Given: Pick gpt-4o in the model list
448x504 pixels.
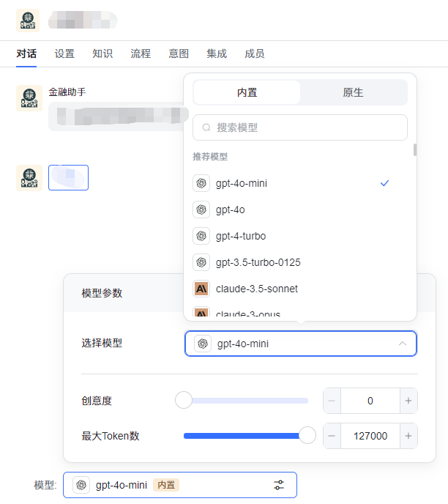Looking at the screenshot, I should (x=300, y=210).
